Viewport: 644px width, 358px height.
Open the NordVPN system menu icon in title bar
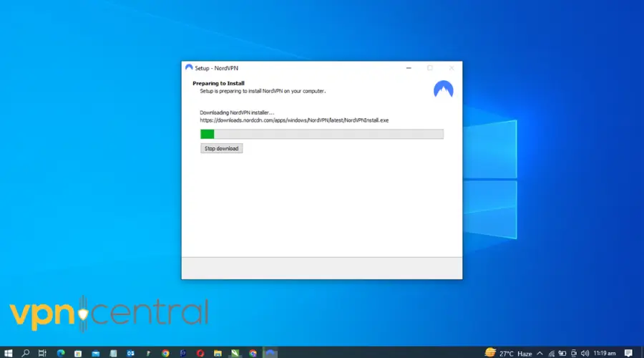click(189, 68)
